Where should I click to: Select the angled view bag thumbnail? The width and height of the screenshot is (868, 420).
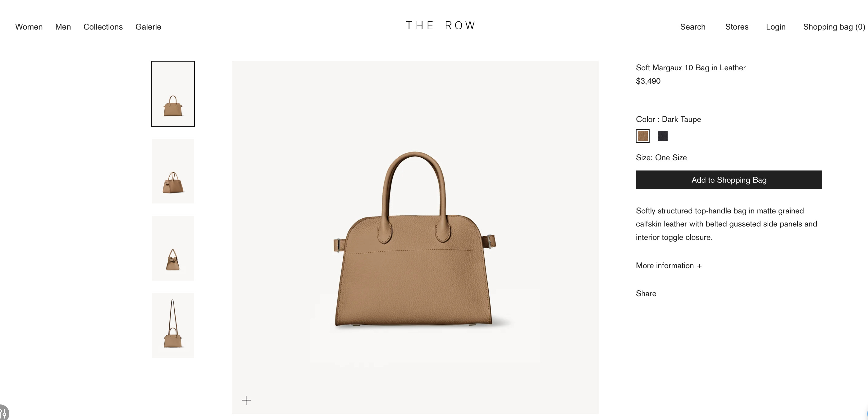point(173,171)
